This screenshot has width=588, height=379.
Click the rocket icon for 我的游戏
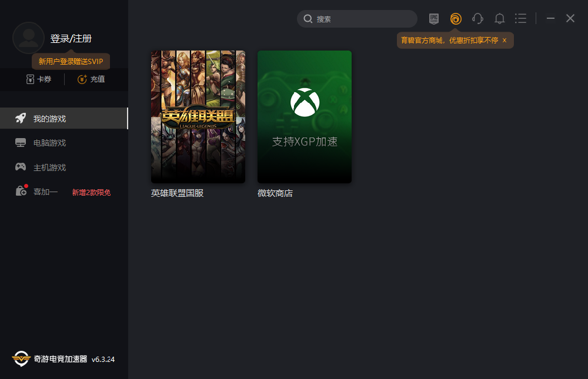(21, 118)
